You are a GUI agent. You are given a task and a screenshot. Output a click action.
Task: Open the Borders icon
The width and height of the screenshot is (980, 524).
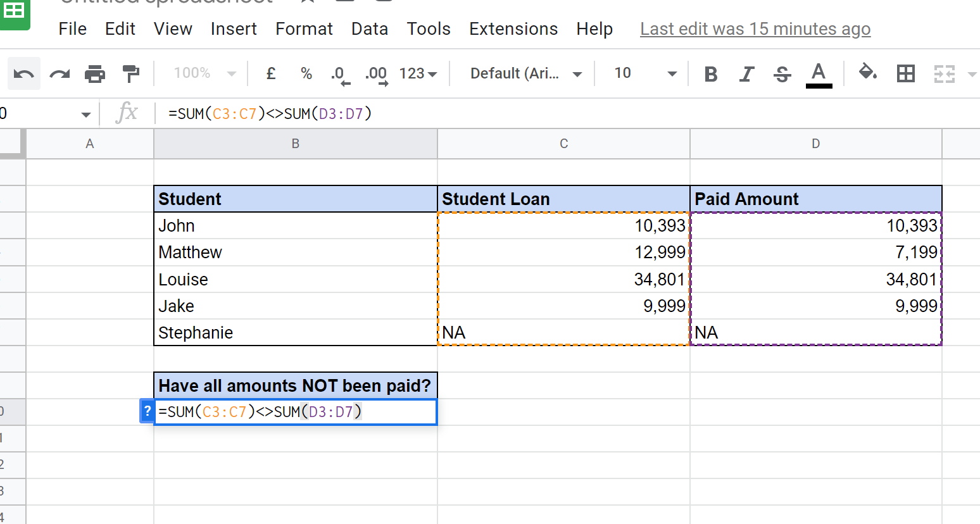click(905, 73)
